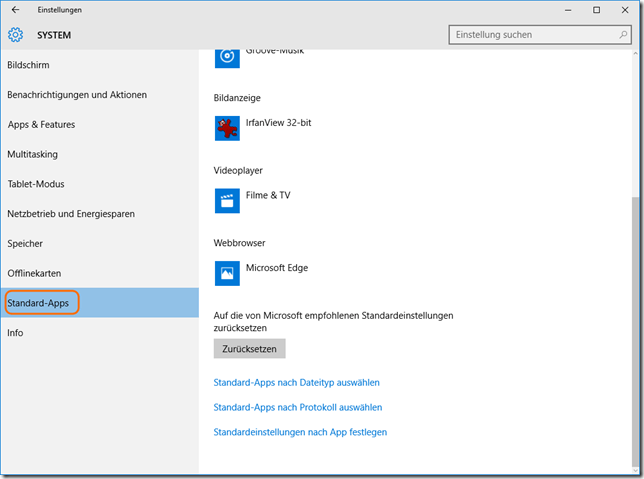Click the System settings gear icon
The image size is (644, 479).
[x=15, y=35]
